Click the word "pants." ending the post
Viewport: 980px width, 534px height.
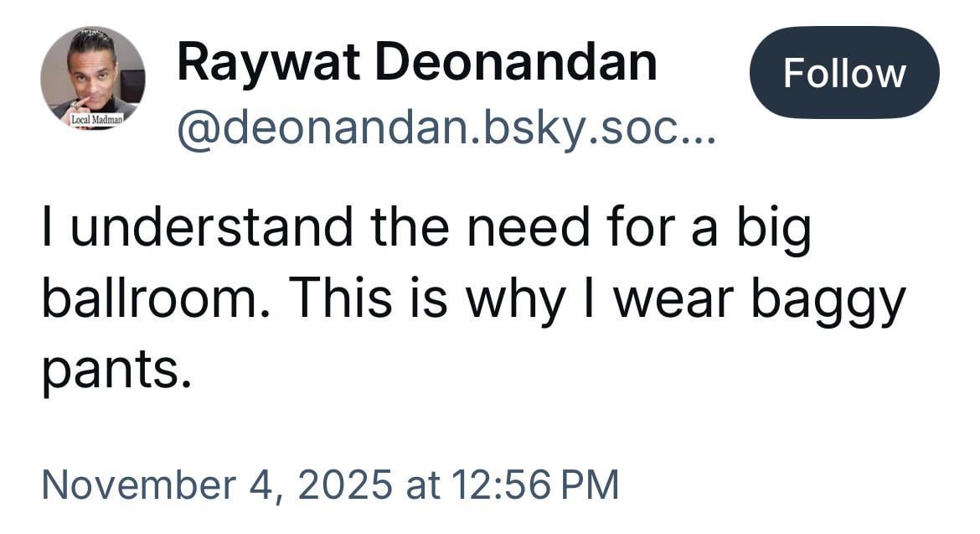pyautogui.click(x=110, y=372)
